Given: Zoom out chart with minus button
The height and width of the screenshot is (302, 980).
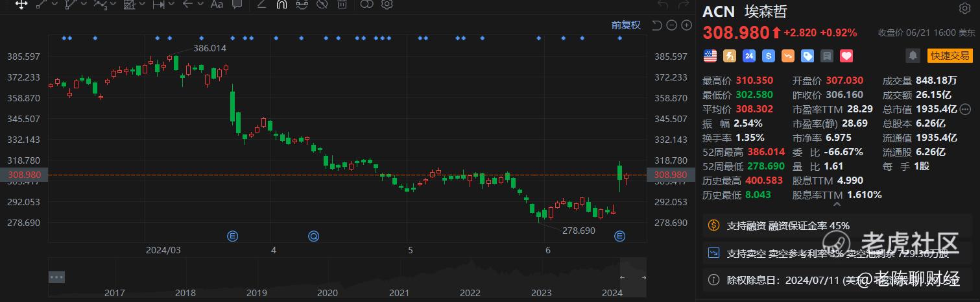Looking at the screenshot, I should 671,25.
